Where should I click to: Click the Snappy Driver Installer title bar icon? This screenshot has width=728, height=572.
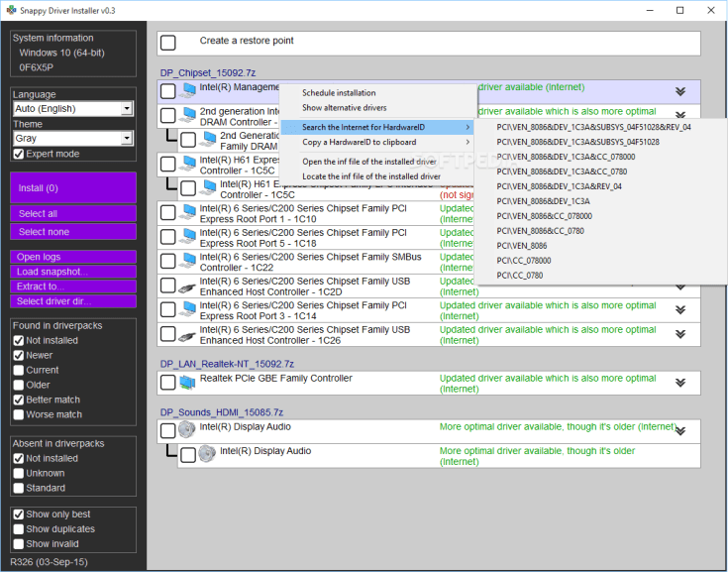[x=11, y=10]
